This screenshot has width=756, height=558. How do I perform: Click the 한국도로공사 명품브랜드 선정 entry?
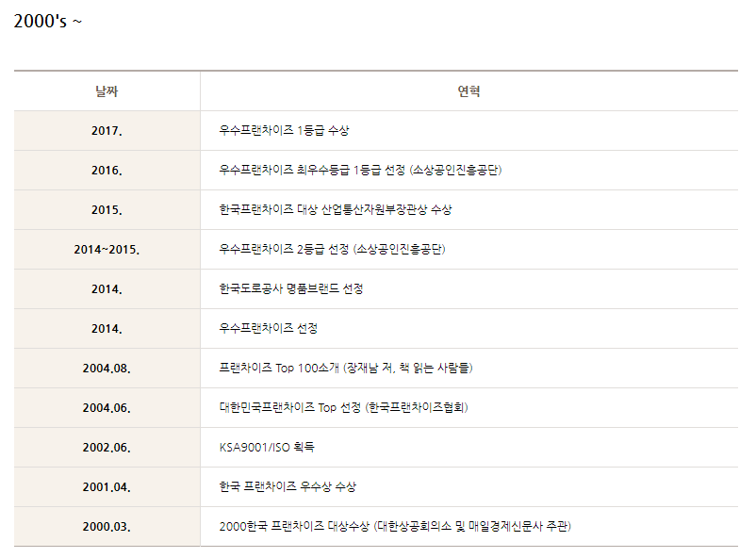coord(290,289)
